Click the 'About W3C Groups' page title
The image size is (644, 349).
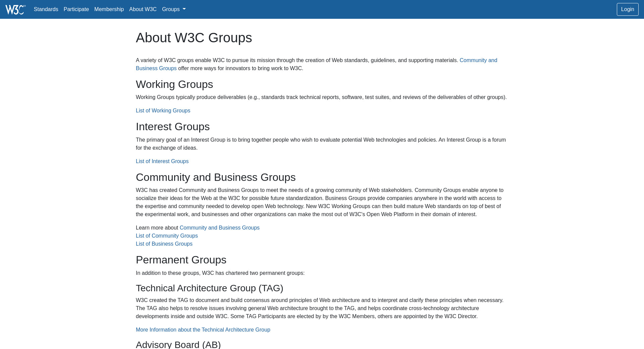click(x=194, y=38)
